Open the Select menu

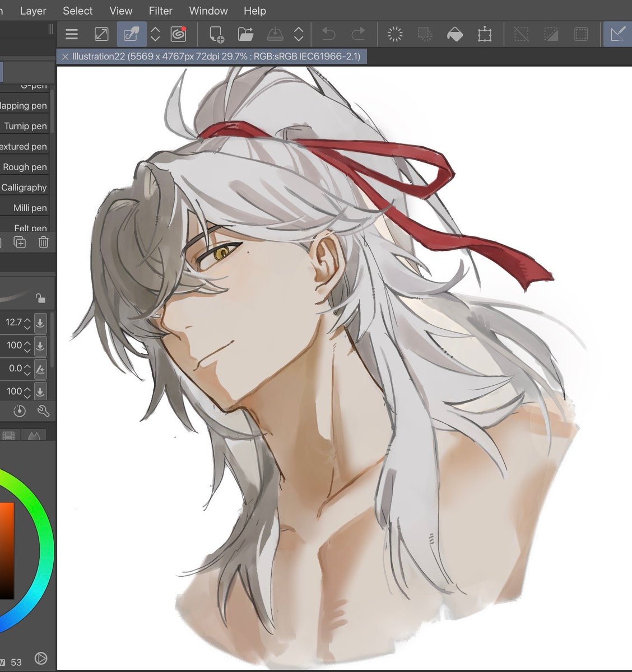click(77, 11)
